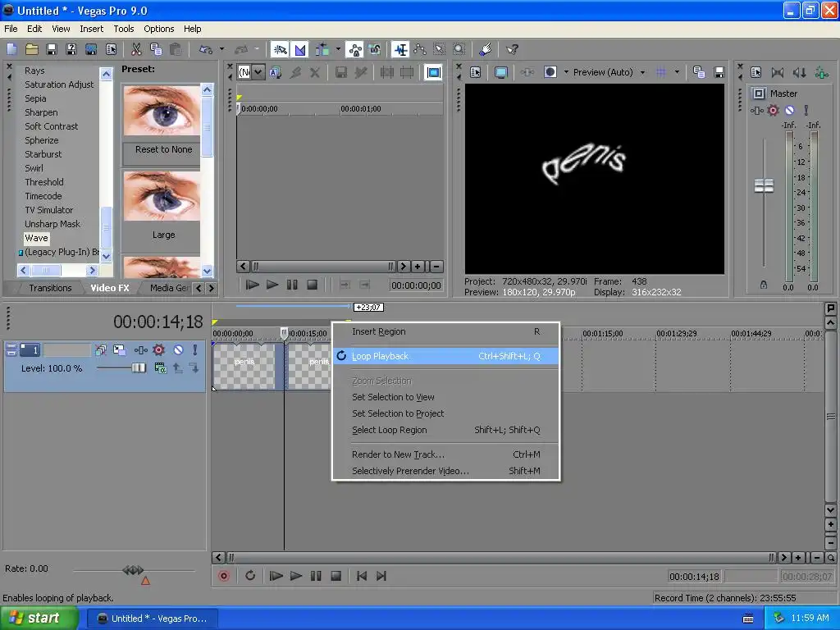The height and width of the screenshot is (630, 840).
Task: Toggle Solo on video track 1
Action: [x=195, y=349]
